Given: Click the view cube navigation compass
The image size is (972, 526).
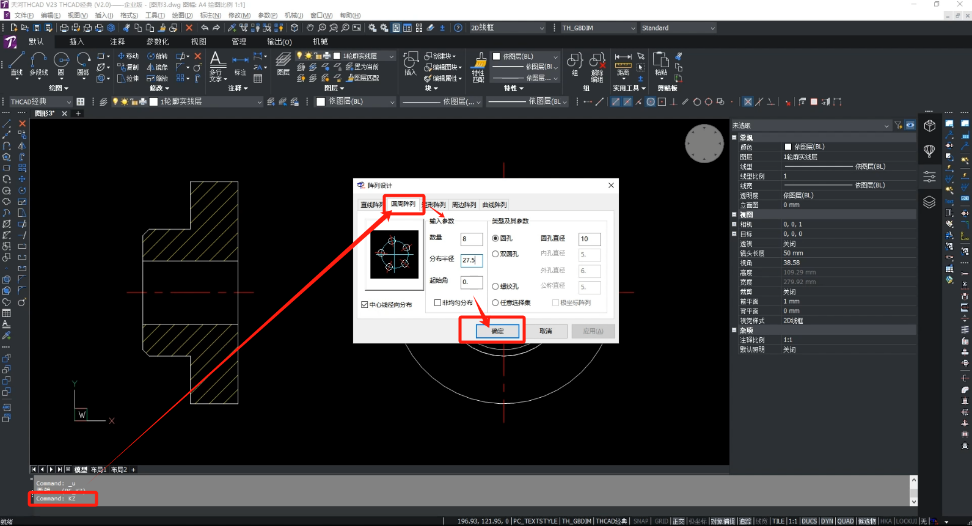Looking at the screenshot, I should (x=704, y=143).
